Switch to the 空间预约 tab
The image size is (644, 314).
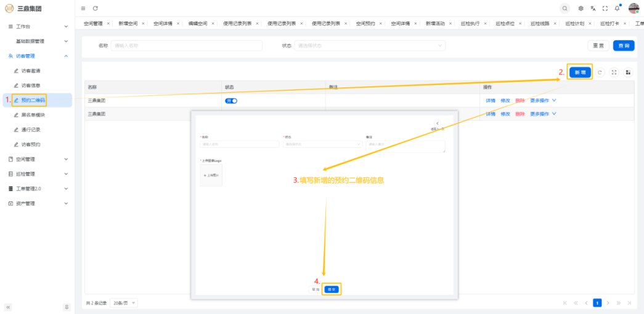(x=365, y=23)
